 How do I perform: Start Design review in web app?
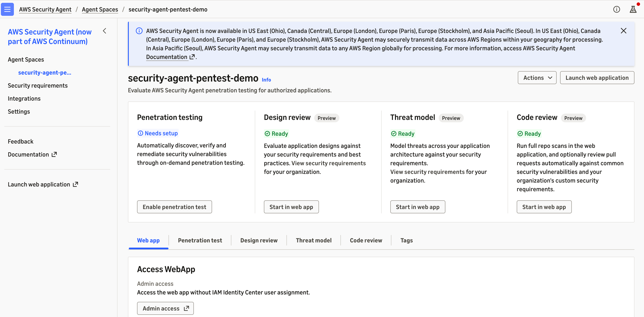291,207
